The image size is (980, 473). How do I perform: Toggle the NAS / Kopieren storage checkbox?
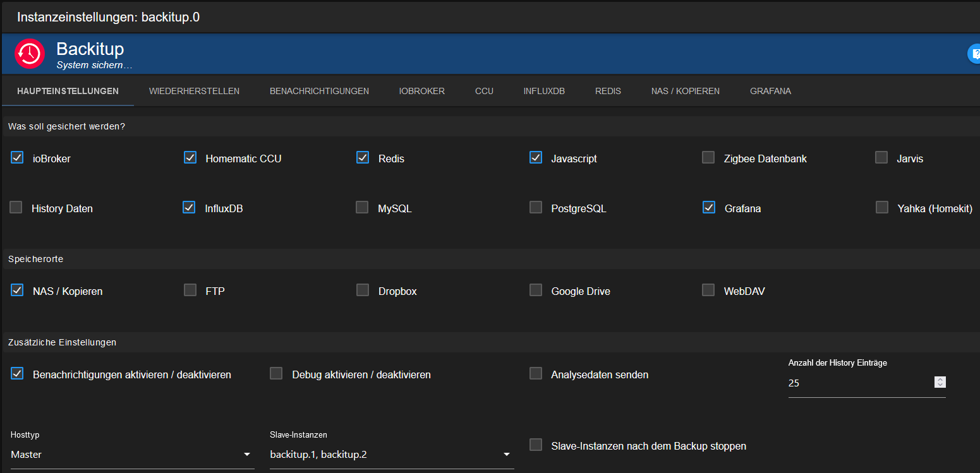(x=17, y=290)
